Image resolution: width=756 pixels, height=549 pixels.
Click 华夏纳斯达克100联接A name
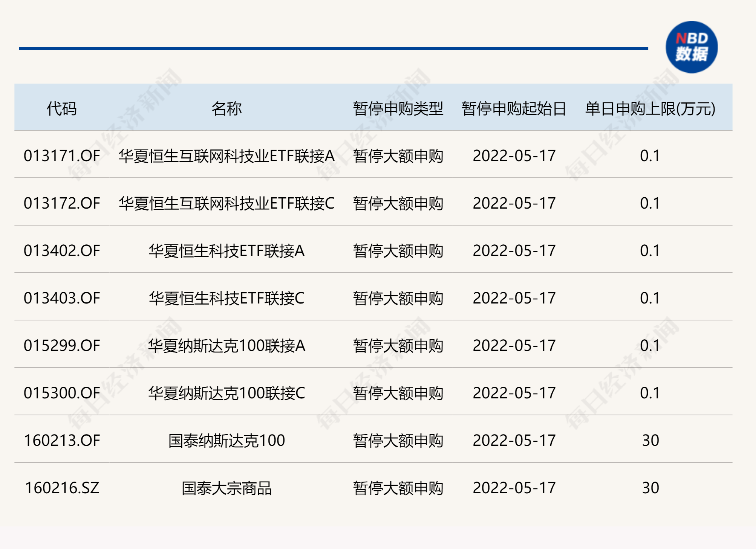click(x=226, y=346)
